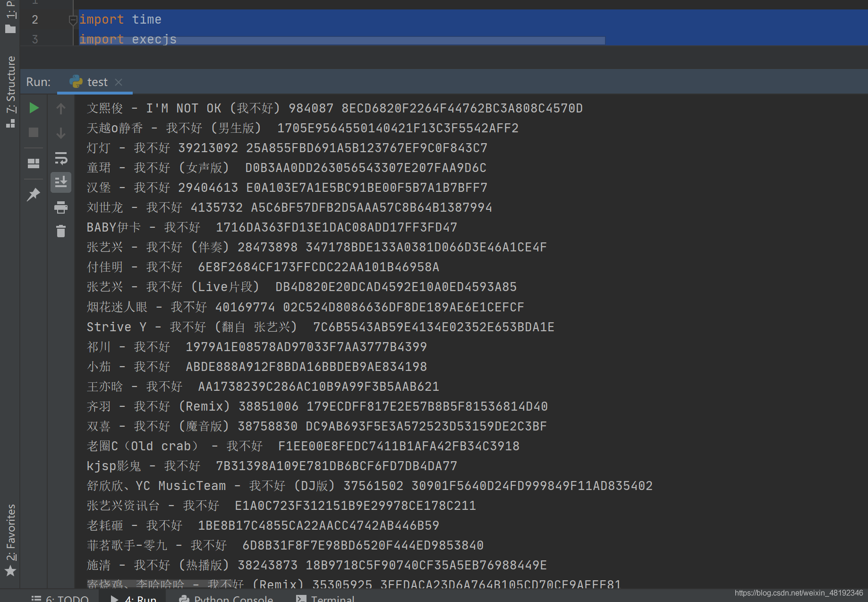Open the Terminal tab
The height and width of the screenshot is (602, 868).
pos(325,598)
